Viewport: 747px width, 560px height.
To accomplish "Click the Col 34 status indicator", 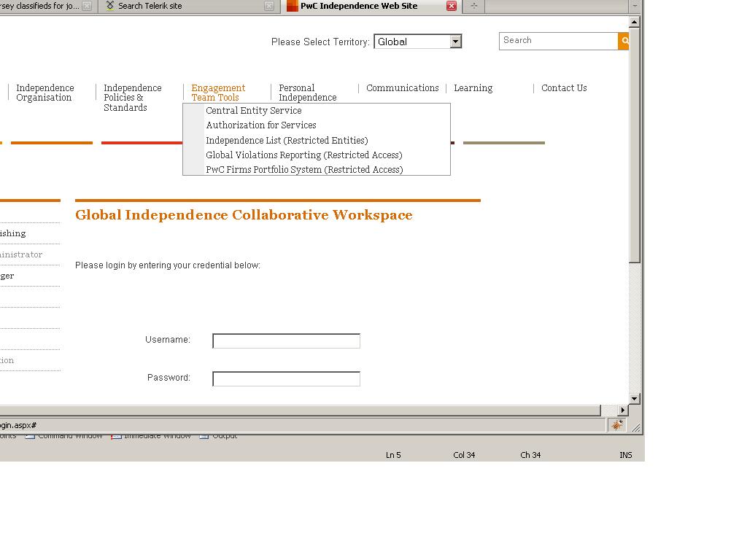I will coord(464,455).
